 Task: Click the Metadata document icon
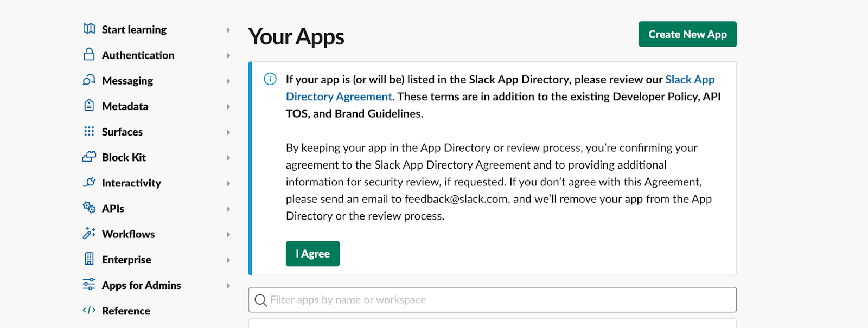tap(89, 105)
